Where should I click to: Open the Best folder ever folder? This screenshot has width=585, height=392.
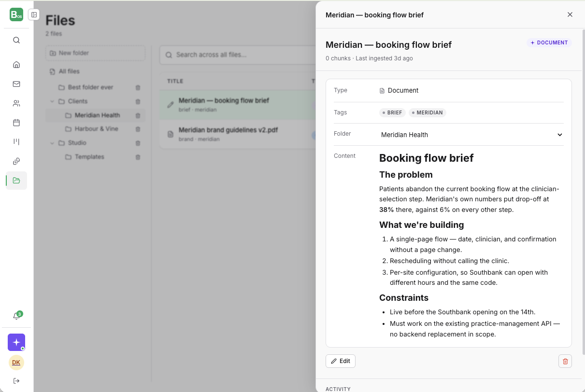90,87
